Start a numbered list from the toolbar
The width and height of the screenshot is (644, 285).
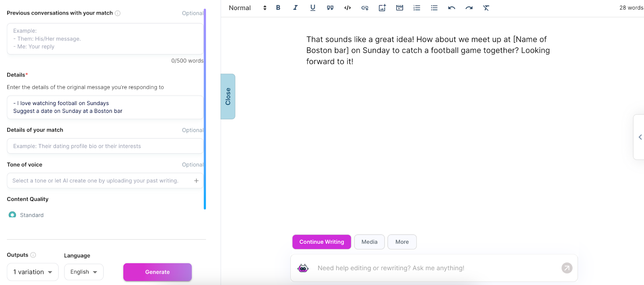(x=417, y=8)
